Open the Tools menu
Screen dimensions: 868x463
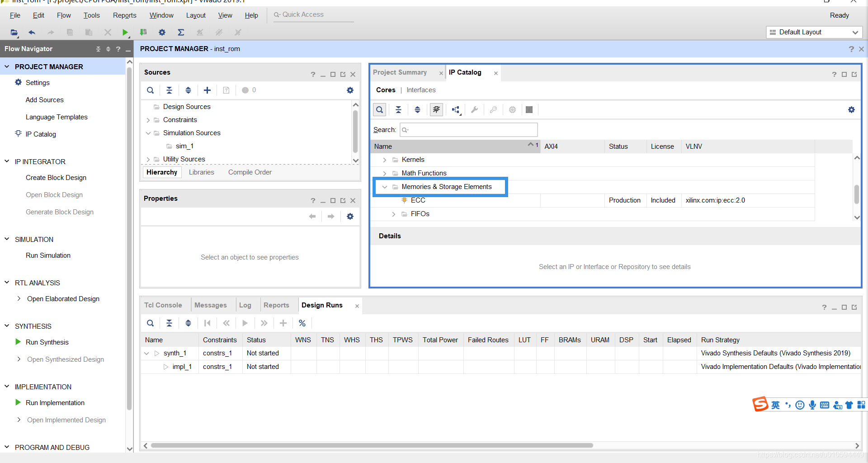point(91,15)
